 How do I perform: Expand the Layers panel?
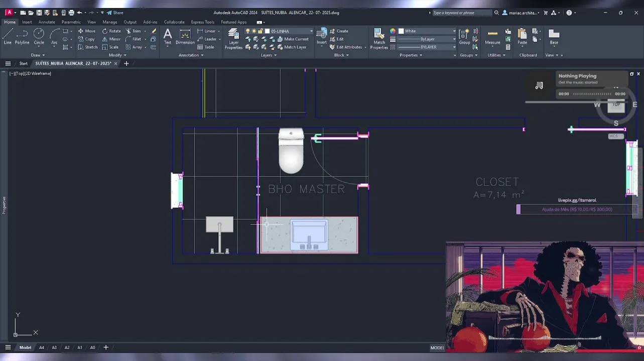click(x=269, y=55)
